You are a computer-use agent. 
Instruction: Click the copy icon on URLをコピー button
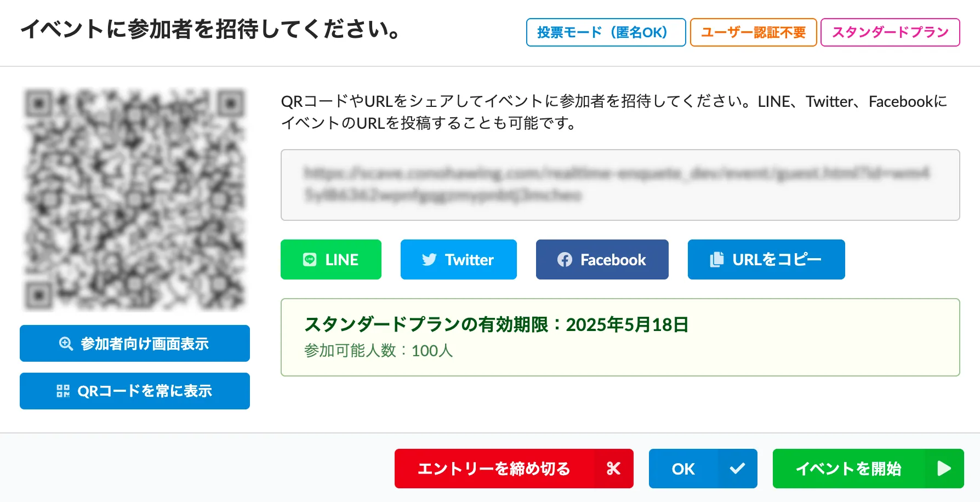coord(716,260)
